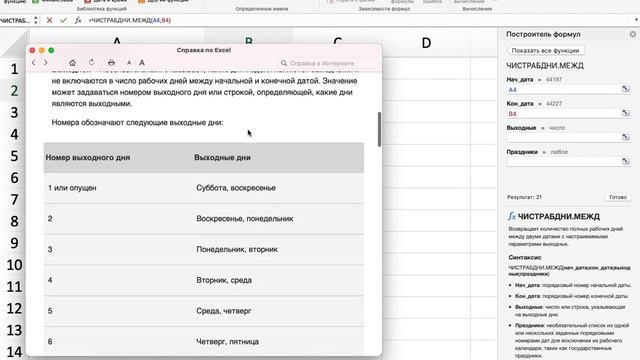
Task: Increase Help text size with large A
Action: (142, 62)
